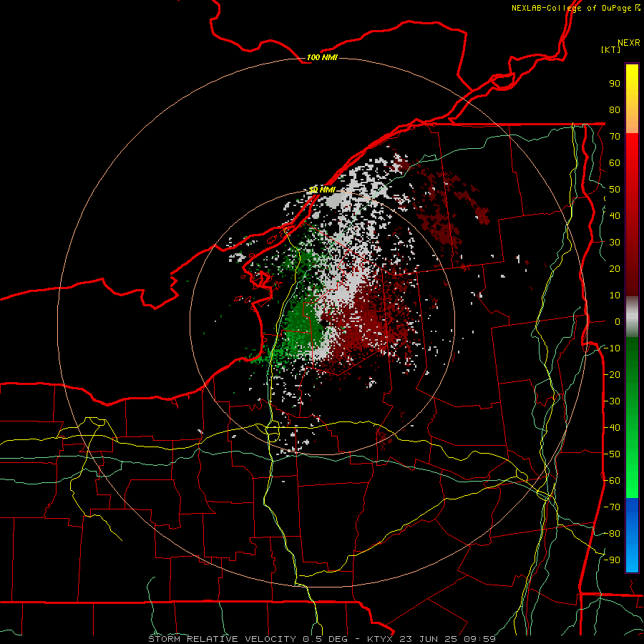Click the positive 50 scale label

point(615,190)
